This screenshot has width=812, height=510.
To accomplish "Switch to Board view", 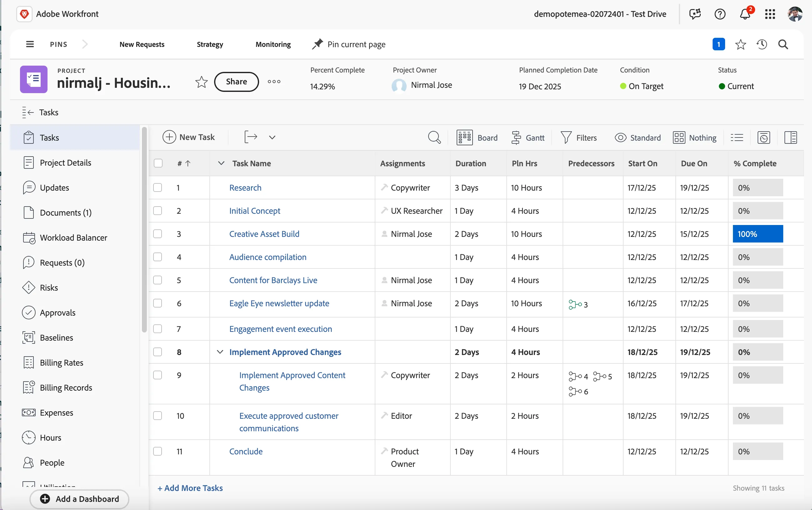I will 477,137.
